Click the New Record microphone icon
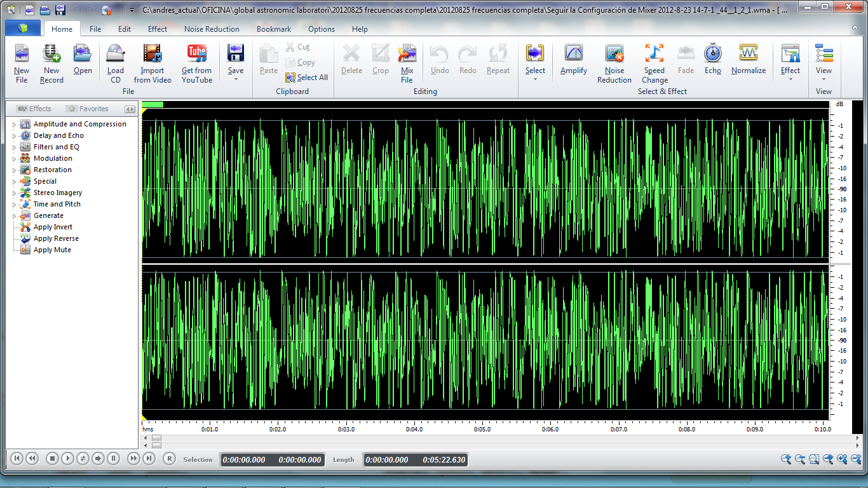This screenshot has height=488, width=868. [51, 54]
